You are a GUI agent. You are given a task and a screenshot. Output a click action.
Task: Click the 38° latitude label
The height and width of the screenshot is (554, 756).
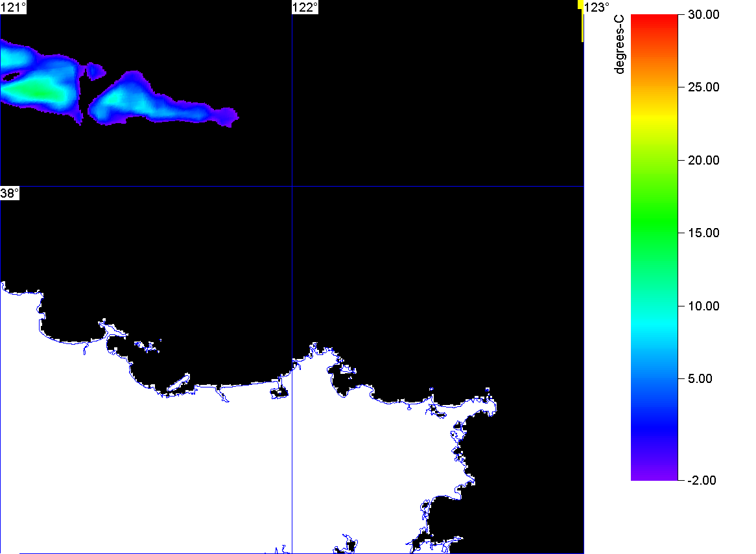(x=10, y=193)
